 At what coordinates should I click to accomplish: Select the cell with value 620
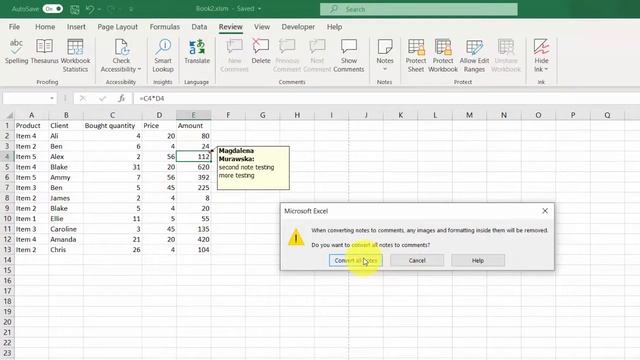193,167
